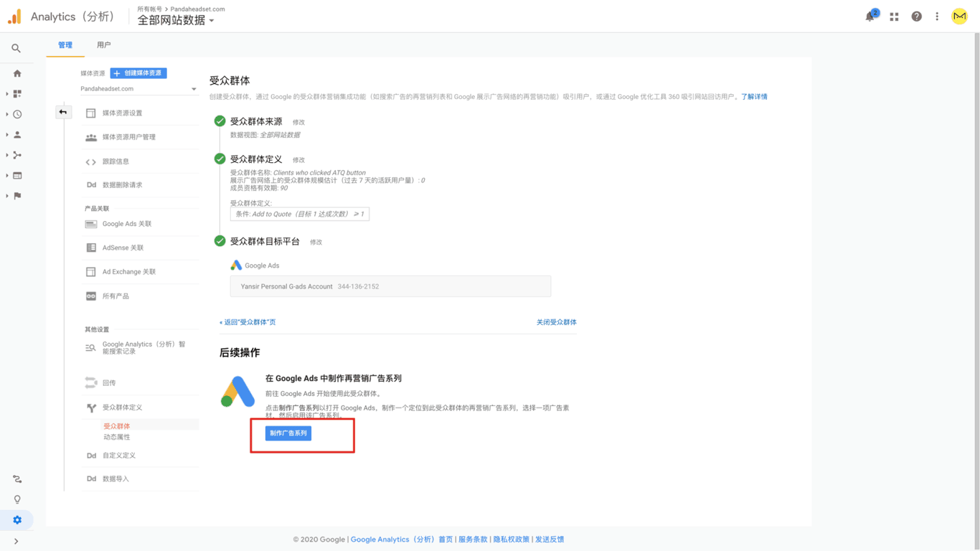Select the 管理 tab
The image size is (980, 551).
click(x=65, y=45)
